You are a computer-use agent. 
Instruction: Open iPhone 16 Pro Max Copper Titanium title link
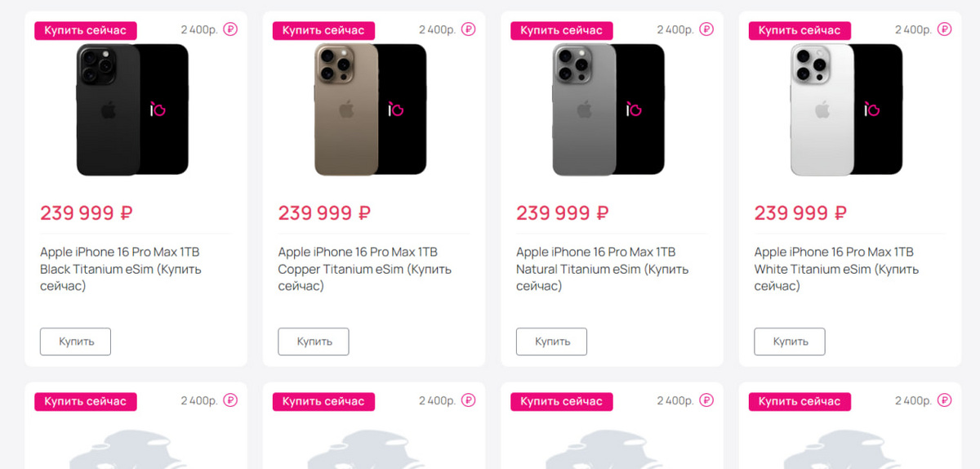coord(364,269)
